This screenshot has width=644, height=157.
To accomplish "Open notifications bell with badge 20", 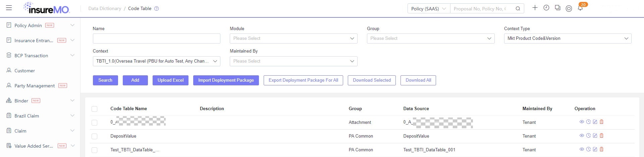I will coord(581,8).
